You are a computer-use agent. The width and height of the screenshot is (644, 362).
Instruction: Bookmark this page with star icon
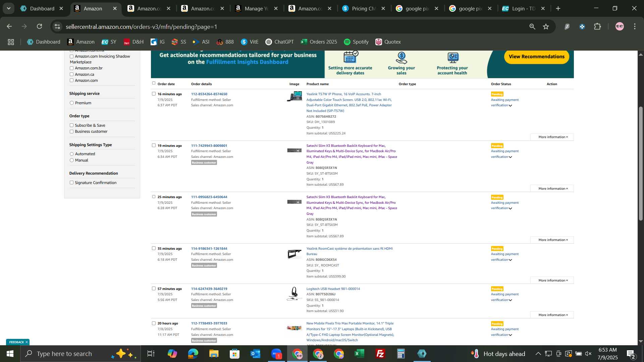(x=546, y=26)
